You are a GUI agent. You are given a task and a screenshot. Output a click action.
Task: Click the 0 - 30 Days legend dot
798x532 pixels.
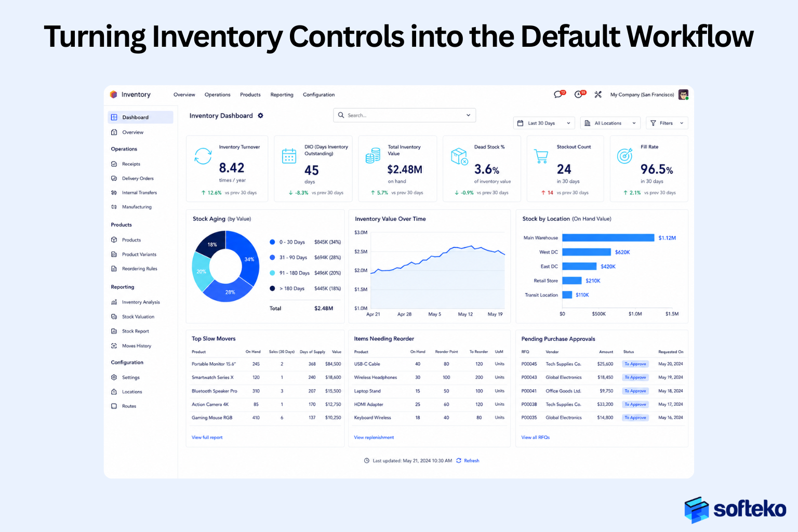[272, 242]
